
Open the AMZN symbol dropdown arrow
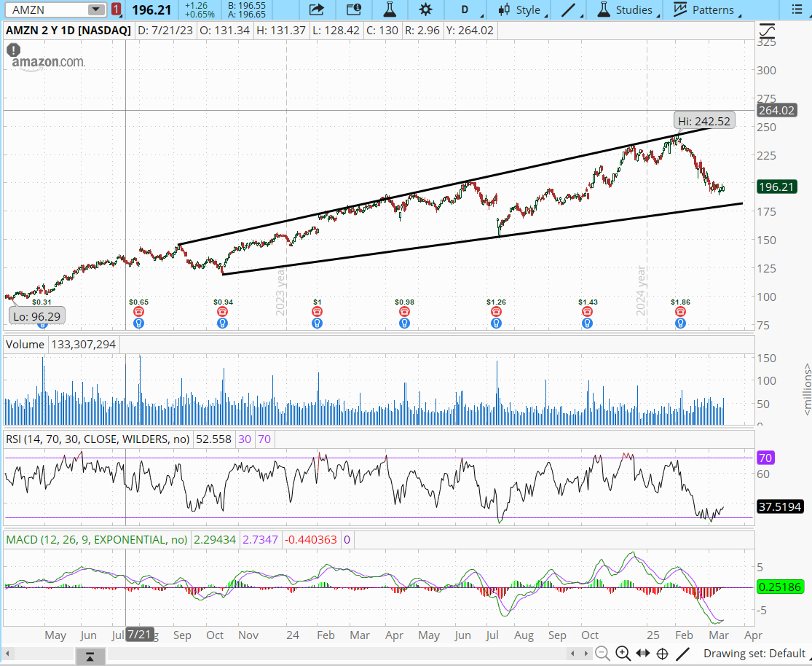tap(95, 10)
